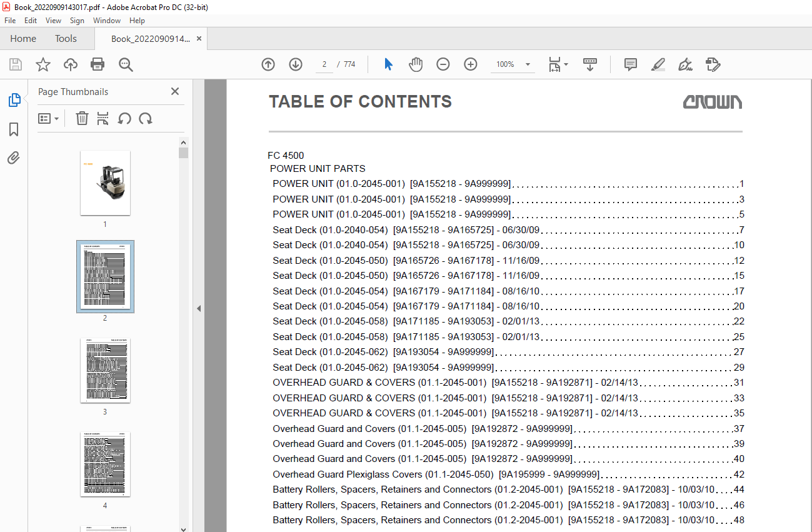
Task: Select the highlight text pen
Action: click(x=658, y=64)
